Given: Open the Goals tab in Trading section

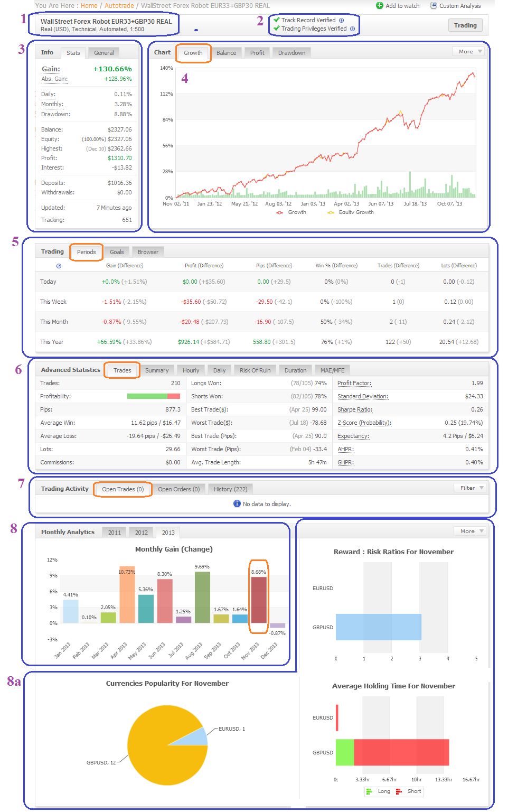Looking at the screenshot, I should point(117,252).
